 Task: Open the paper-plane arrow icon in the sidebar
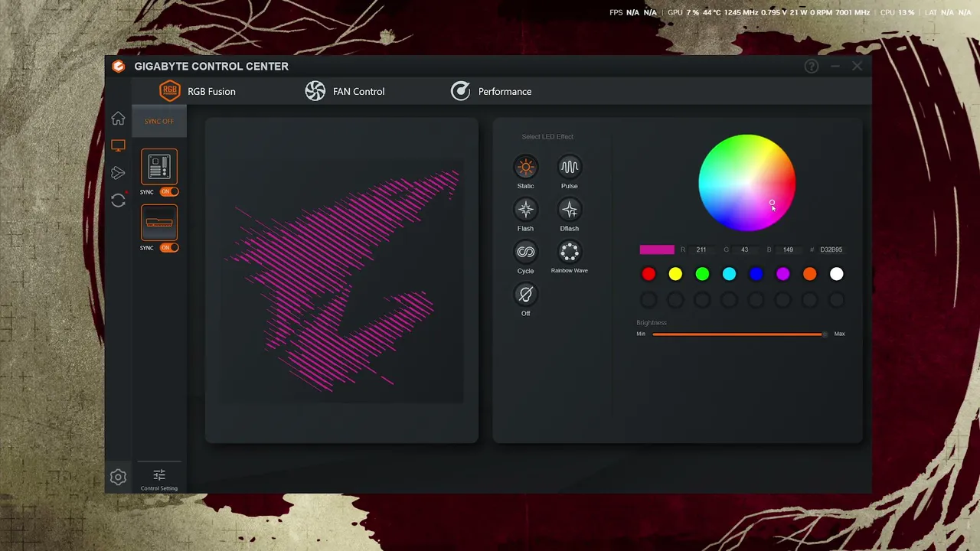118,173
